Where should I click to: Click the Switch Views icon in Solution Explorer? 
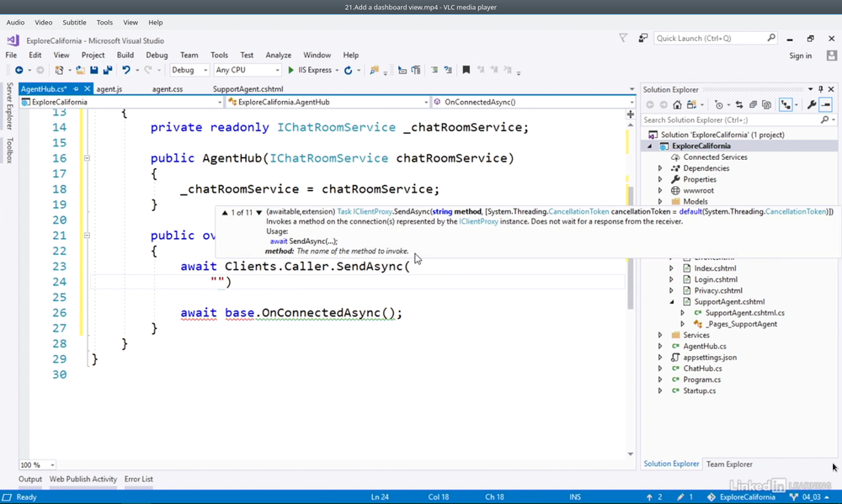pyautogui.click(x=691, y=104)
